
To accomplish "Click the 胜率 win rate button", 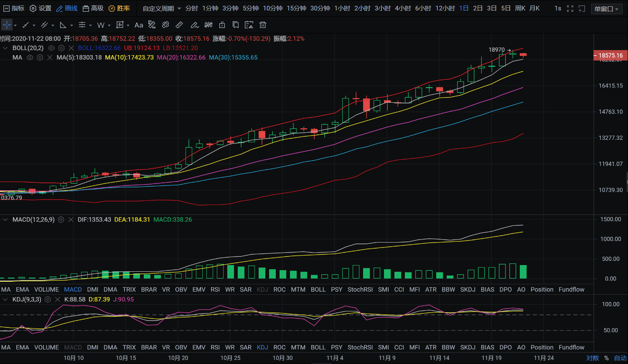I will click(119, 8).
